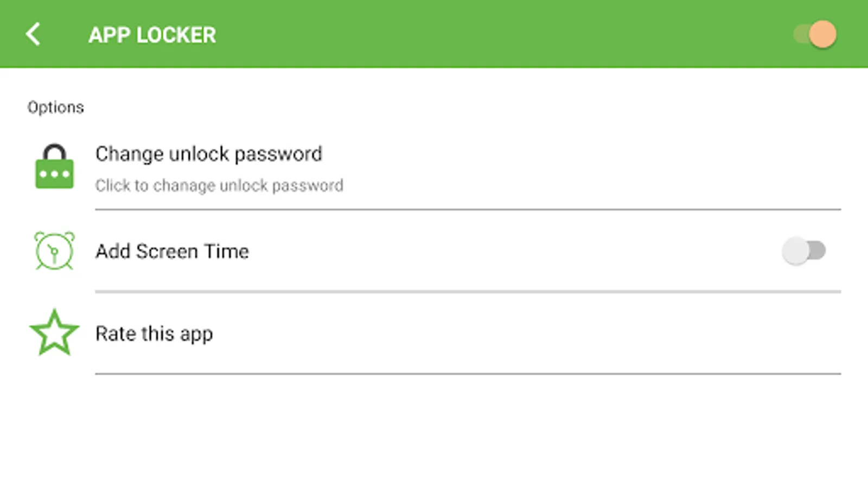Tap the alarm clock icon
The height and width of the screenshot is (488, 868).
[54, 251]
